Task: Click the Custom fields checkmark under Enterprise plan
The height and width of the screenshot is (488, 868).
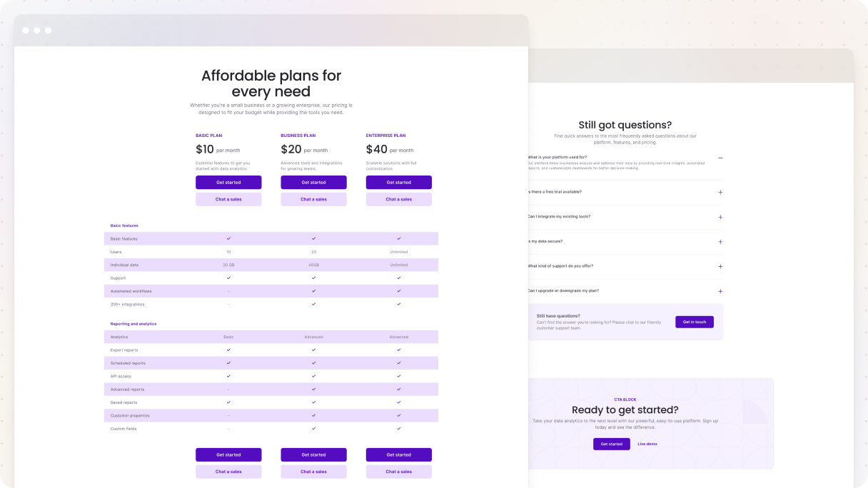Action: click(398, 428)
